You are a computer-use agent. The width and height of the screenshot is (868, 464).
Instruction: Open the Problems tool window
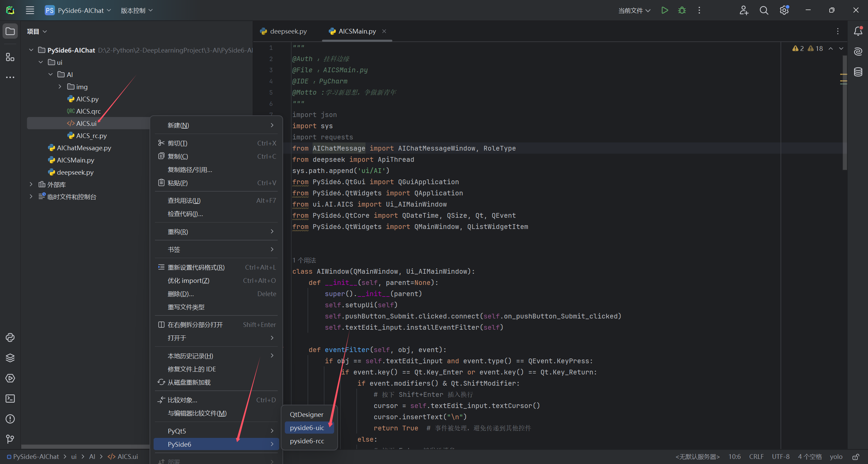[x=10, y=419]
